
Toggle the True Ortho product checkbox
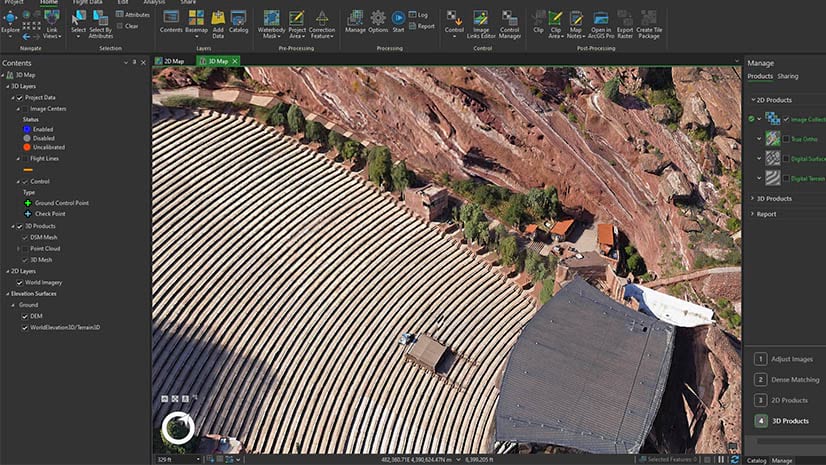(x=786, y=139)
